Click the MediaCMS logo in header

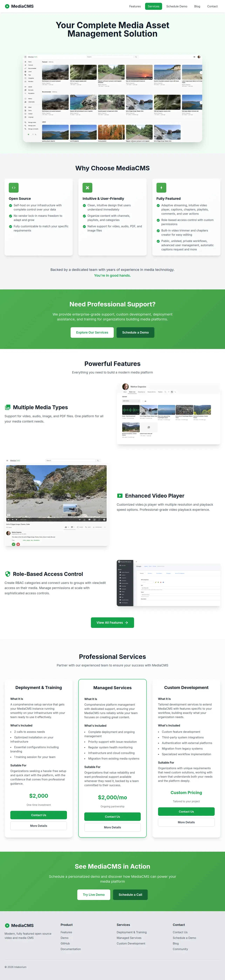click(x=19, y=6)
